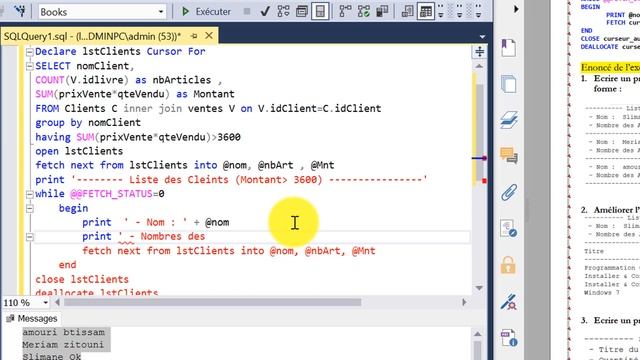Select Results to Grid output mode

(425, 11)
